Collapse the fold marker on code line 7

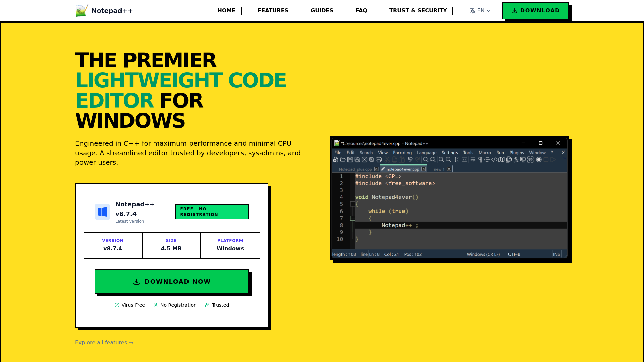point(353,218)
